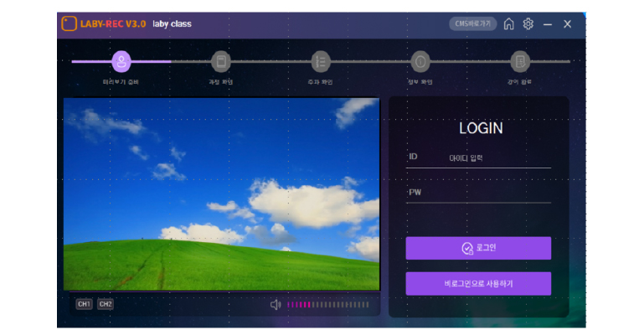Viewport: 644px width, 335px height.
Task: Click the fourth step info icon
Action: pyautogui.click(x=420, y=61)
